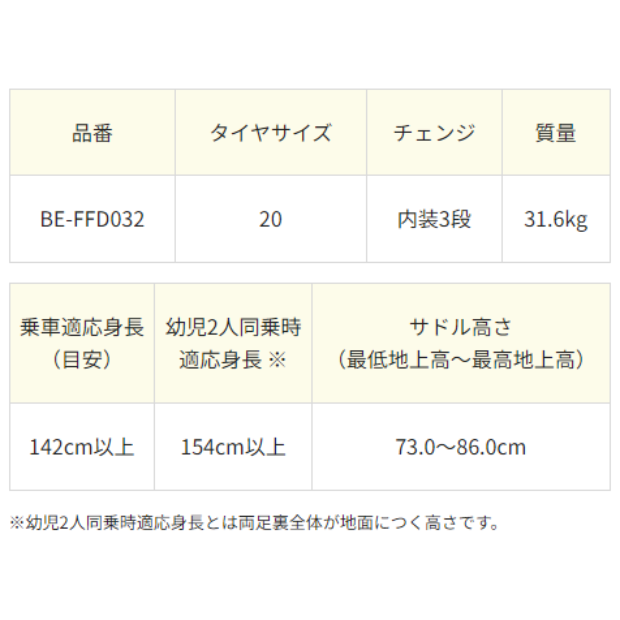Select the 142cm以上 height value
Viewport: 620px width, 620px height.
81,447
